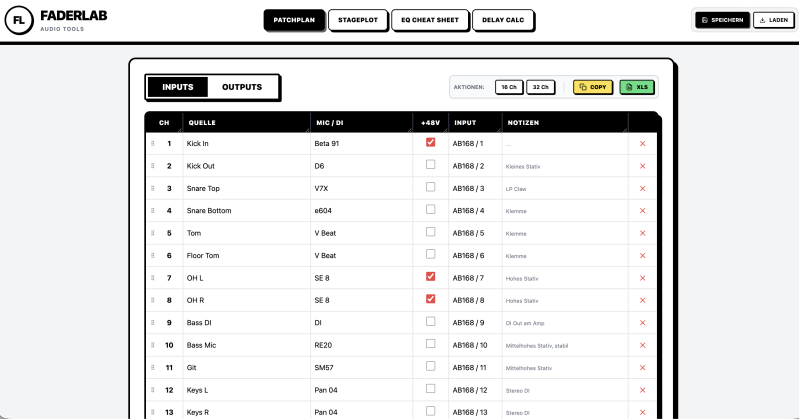Delete the OH L row via red X

[643, 278]
